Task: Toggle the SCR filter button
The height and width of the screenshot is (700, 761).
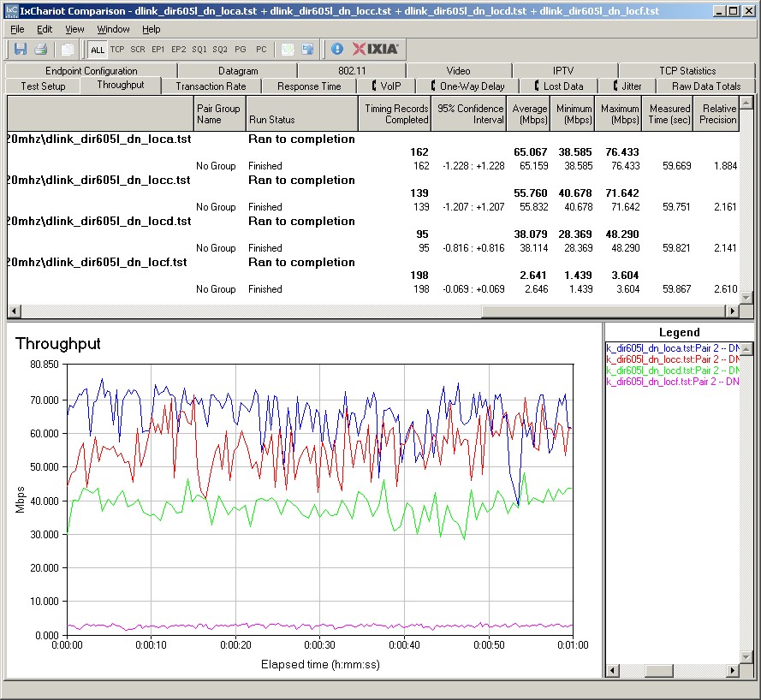Action: [137, 49]
